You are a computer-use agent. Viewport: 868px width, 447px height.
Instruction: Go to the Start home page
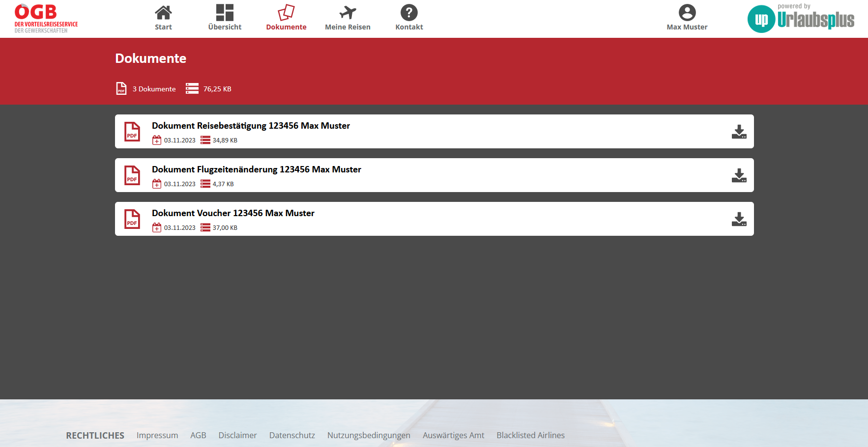(x=163, y=18)
